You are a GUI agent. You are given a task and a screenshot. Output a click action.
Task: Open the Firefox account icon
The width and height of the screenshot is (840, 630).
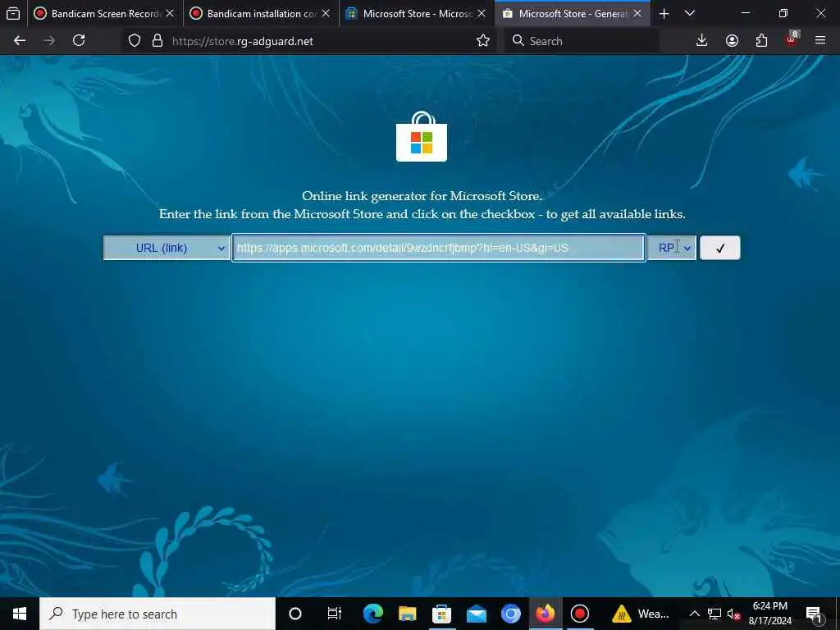[732, 41]
